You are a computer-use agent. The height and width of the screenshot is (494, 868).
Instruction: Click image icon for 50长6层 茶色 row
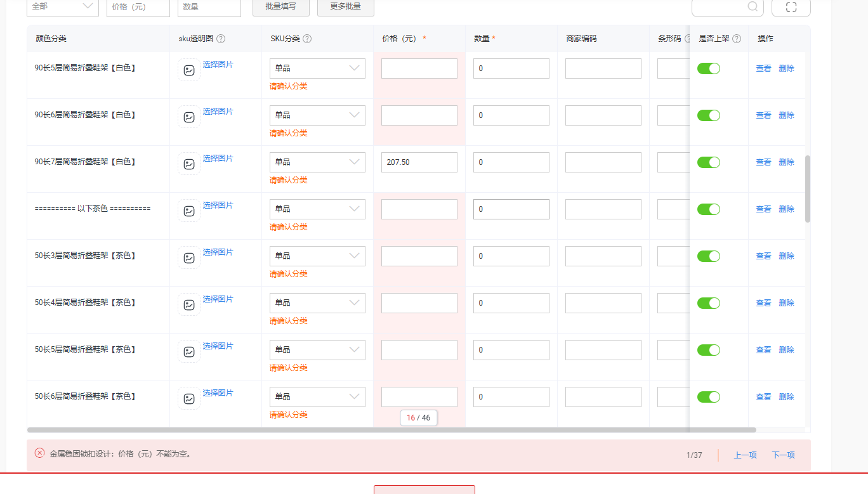(189, 398)
